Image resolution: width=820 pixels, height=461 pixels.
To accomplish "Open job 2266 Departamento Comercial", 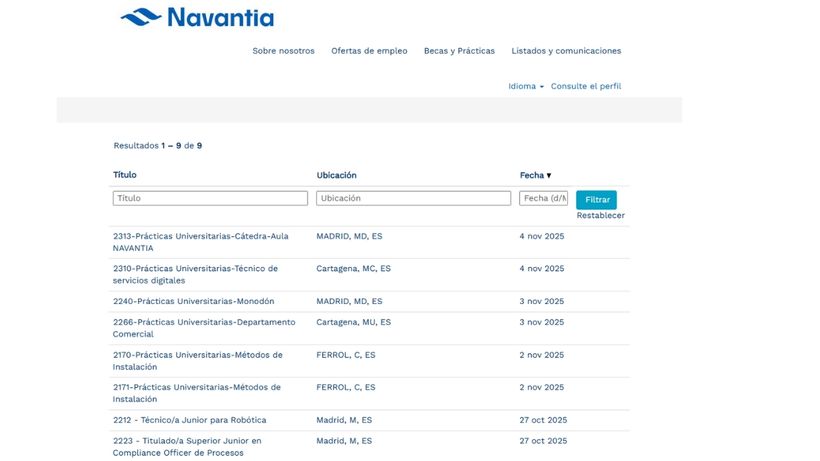I will [x=204, y=322].
